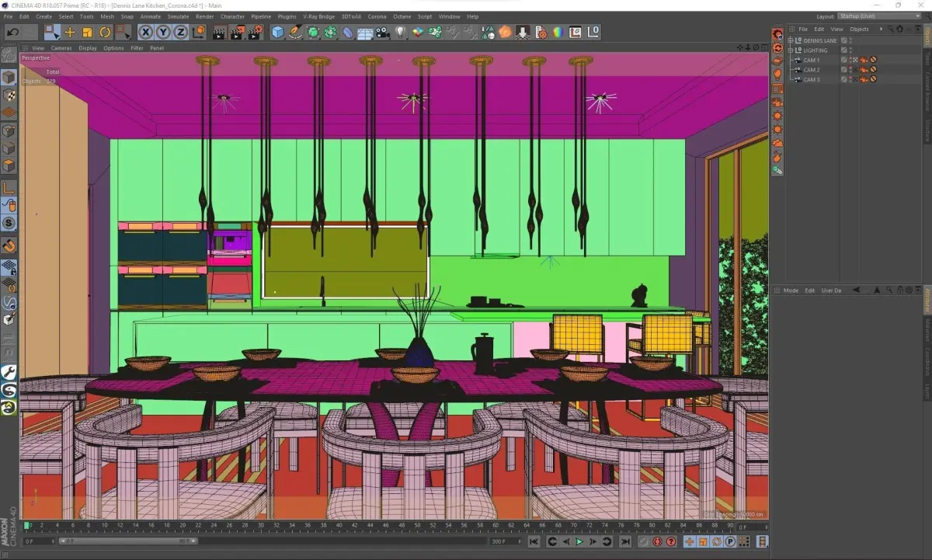Open the viewport Display menu
The height and width of the screenshot is (560, 932).
(x=88, y=48)
